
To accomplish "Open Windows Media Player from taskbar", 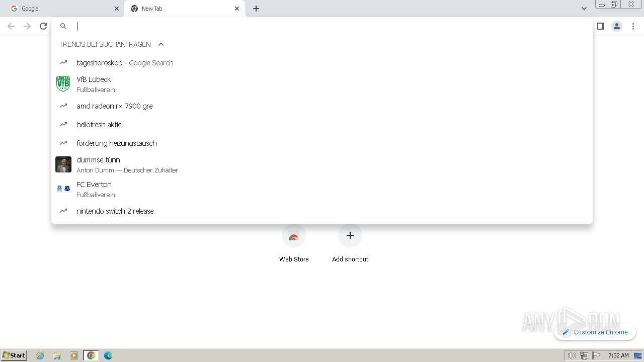I will 74,355.
